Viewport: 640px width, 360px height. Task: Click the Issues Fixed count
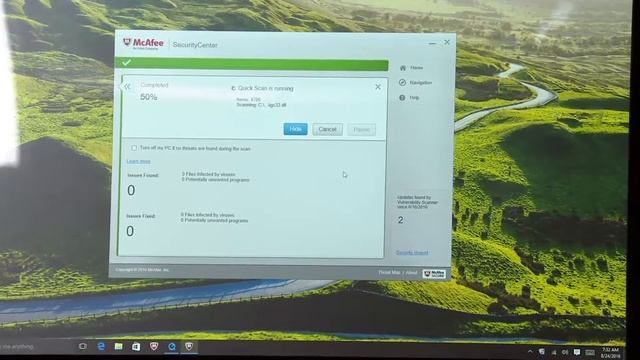[x=130, y=231]
